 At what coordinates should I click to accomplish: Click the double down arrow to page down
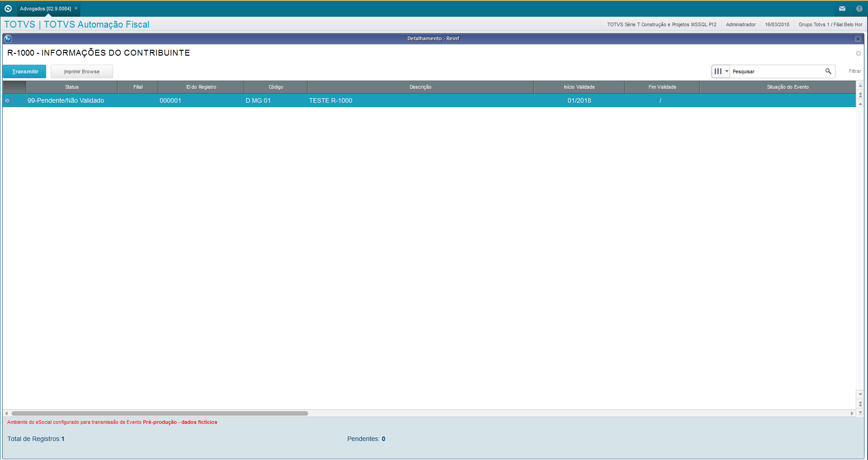click(x=860, y=404)
